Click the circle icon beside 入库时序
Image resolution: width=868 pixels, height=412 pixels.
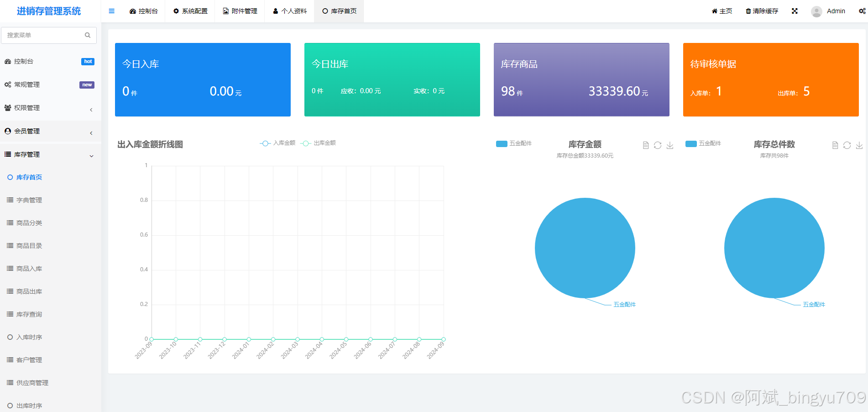[10, 337]
